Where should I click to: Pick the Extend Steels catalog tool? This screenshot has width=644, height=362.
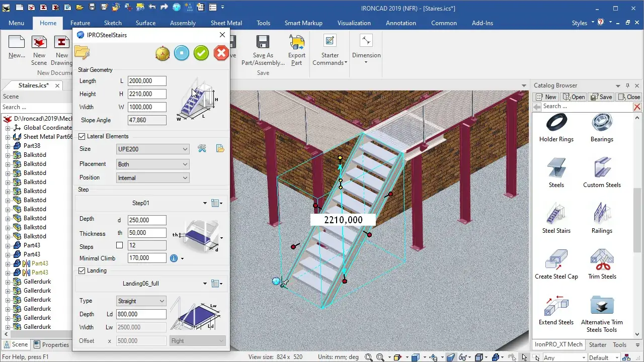point(556,310)
